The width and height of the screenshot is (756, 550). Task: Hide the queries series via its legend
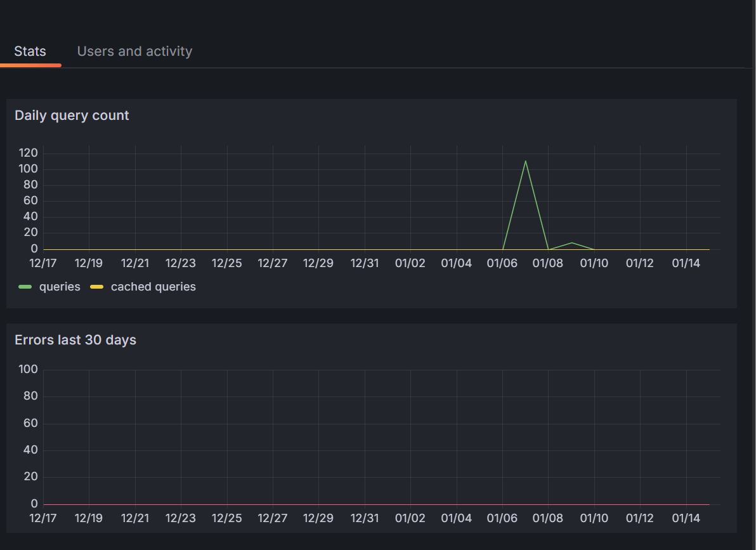(x=60, y=287)
